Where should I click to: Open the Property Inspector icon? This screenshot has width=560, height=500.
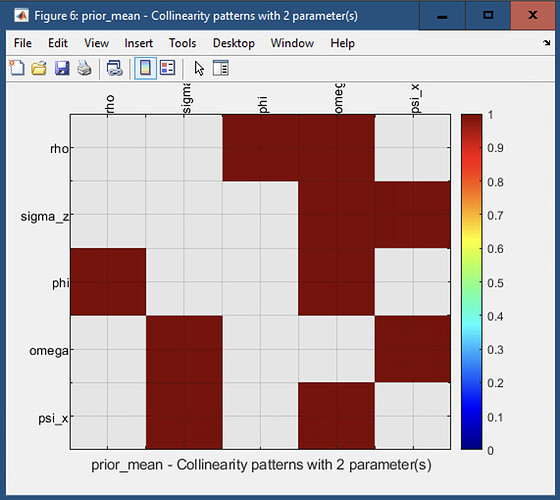[x=220, y=68]
